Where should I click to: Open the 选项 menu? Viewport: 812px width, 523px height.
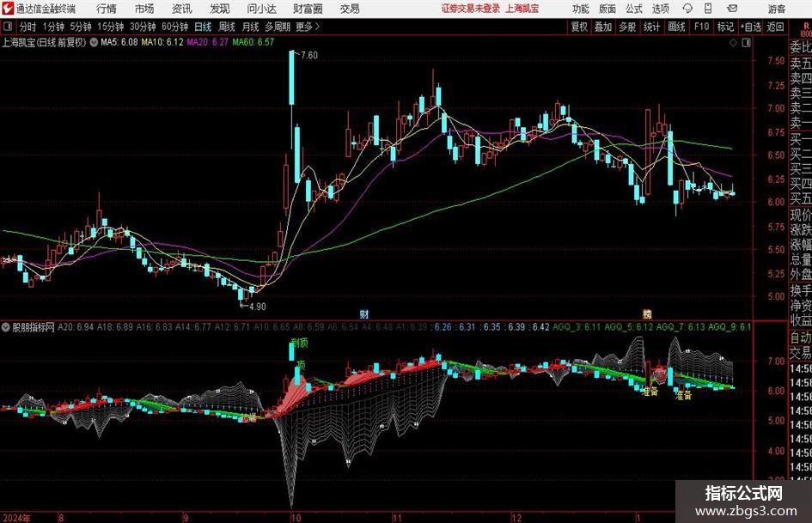click(x=661, y=9)
